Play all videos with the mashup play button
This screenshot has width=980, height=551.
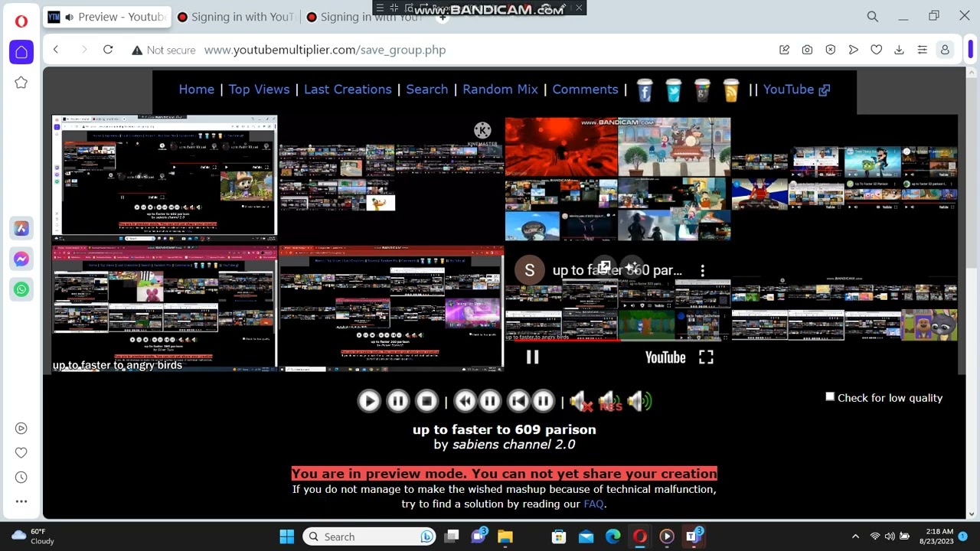(368, 401)
